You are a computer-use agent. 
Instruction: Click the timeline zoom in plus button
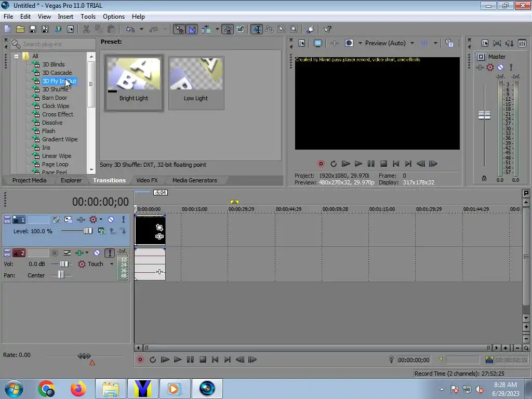(506, 348)
